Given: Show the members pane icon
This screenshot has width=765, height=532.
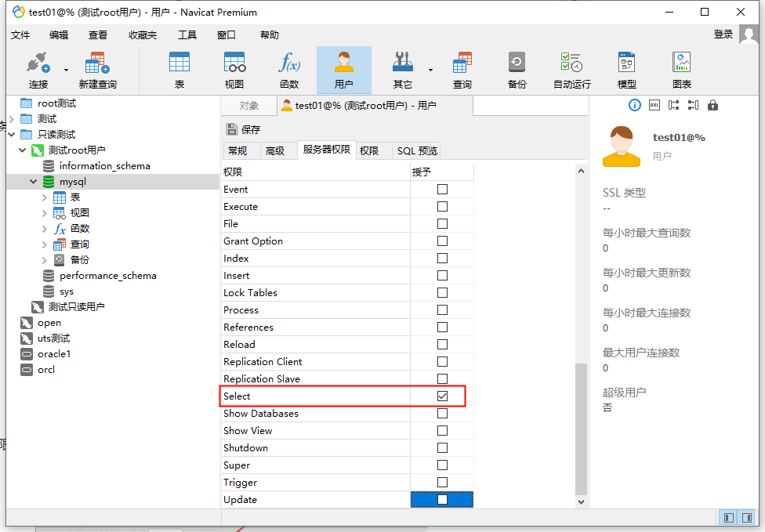Looking at the screenshot, I should click(693, 105).
